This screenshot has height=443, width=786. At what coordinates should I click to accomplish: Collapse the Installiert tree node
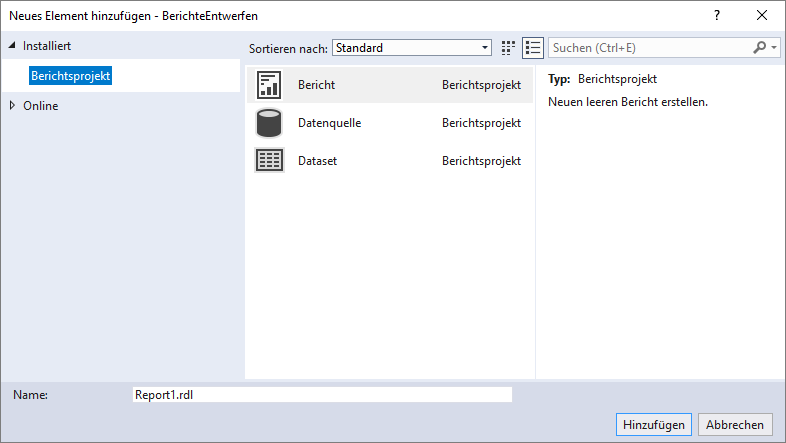(12, 46)
